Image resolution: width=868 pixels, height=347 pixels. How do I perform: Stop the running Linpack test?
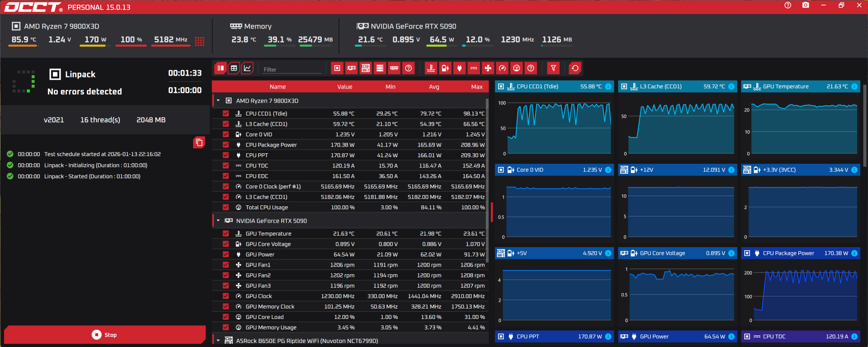click(104, 335)
